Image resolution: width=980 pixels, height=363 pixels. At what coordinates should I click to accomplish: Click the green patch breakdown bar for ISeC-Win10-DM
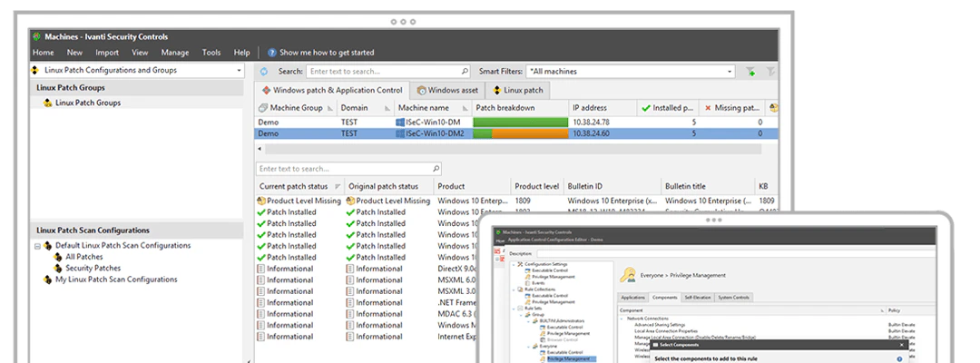tap(520, 123)
